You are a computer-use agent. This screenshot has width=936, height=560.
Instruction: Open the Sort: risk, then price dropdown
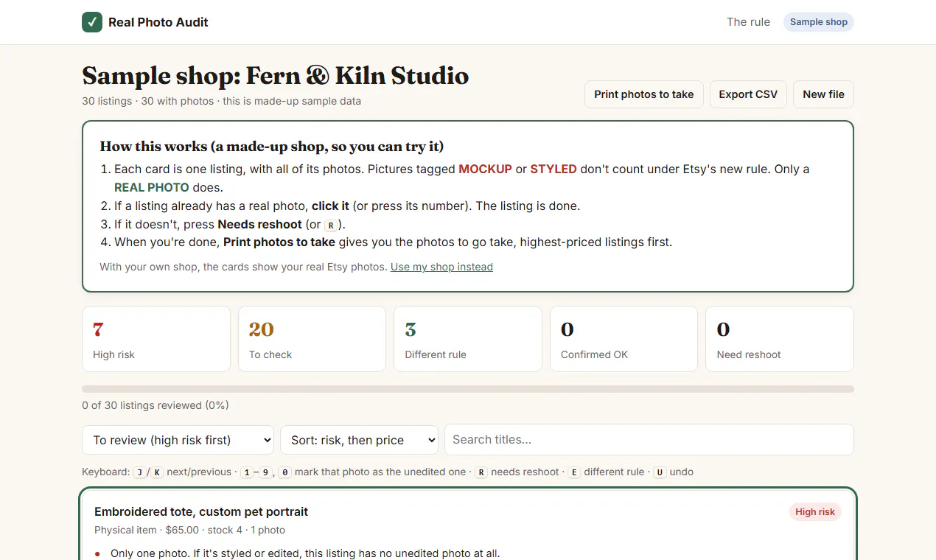[359, 440]
